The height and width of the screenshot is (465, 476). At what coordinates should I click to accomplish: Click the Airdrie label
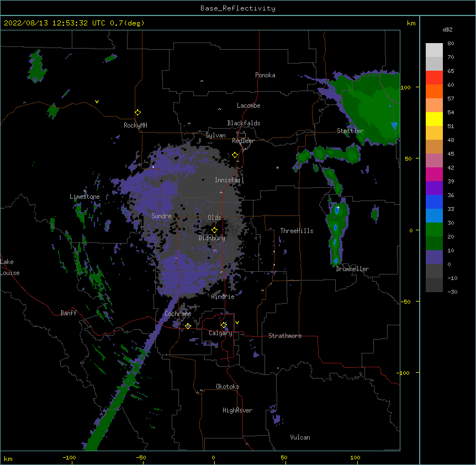tap(223, 297)
